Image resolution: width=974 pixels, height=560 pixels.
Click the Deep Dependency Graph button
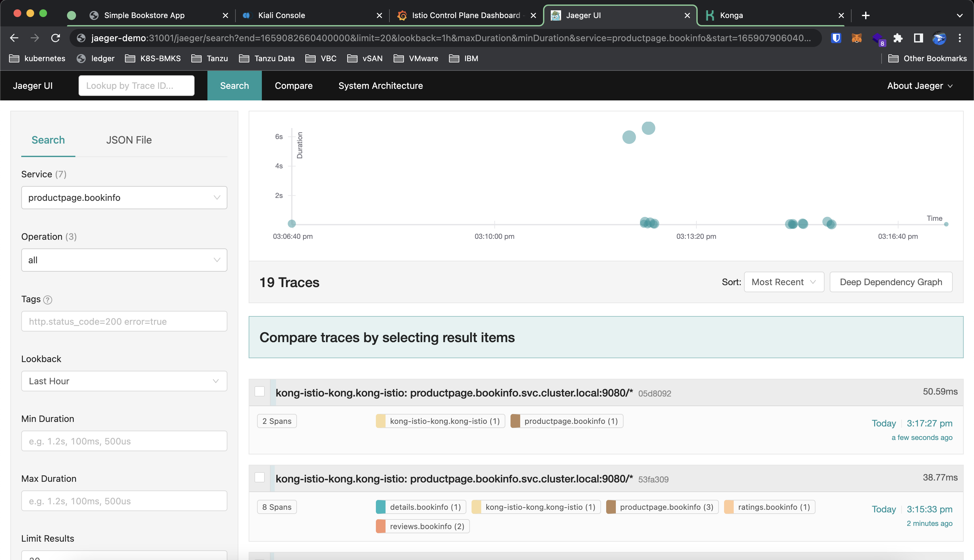pos(891,282)
